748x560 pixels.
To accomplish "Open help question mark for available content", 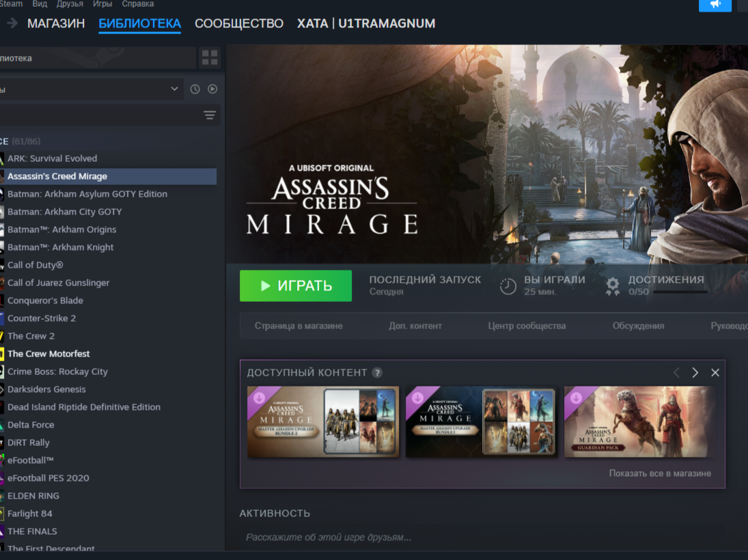I will pos(377,373).
